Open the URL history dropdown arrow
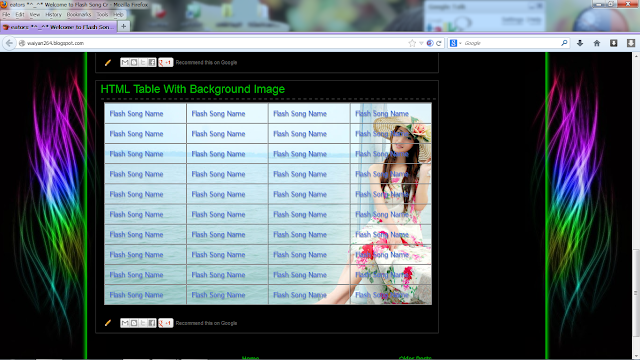This screenshot has height=360, width=640. [x=421, y=43]
